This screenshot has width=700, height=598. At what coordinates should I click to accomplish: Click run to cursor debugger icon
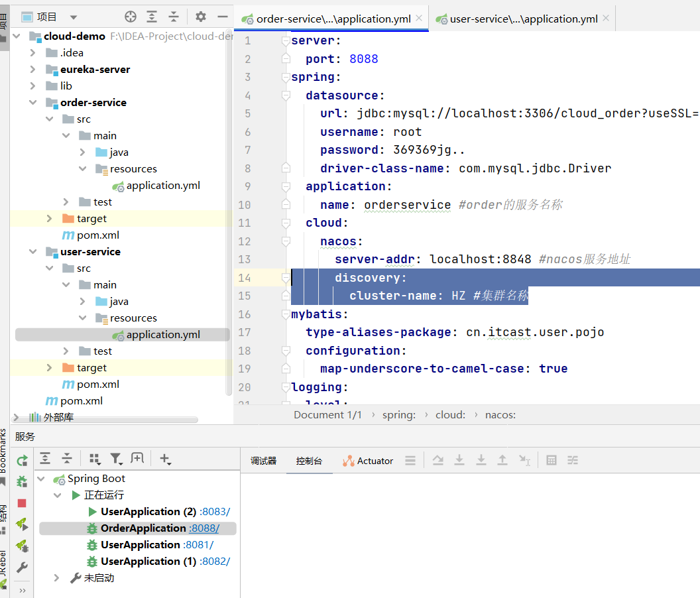[524, 460]
